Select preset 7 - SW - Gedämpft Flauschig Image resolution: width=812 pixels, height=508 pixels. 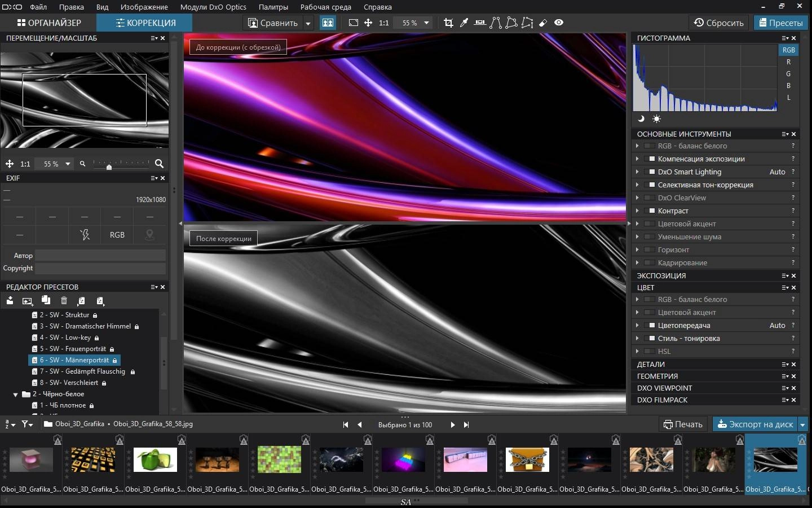click(83, 371)
